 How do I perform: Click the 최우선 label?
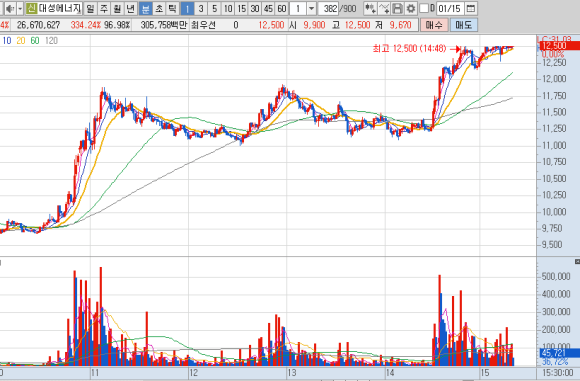point(203,25)
